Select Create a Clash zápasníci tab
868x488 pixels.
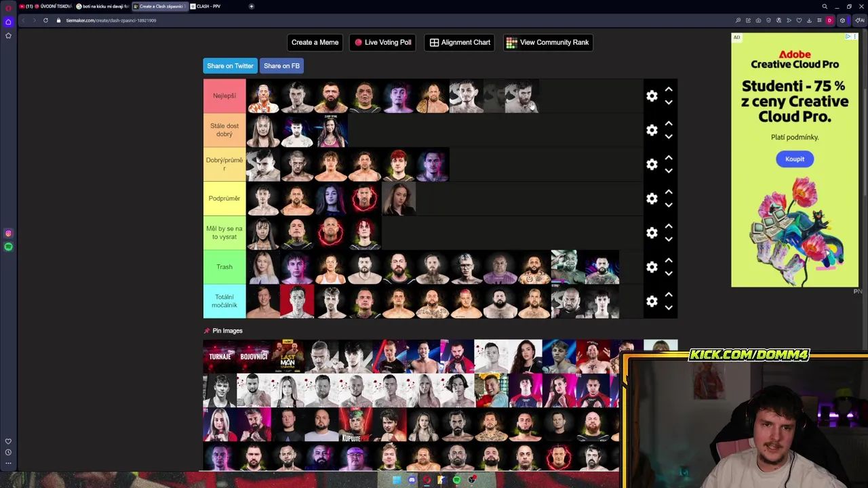159,6
